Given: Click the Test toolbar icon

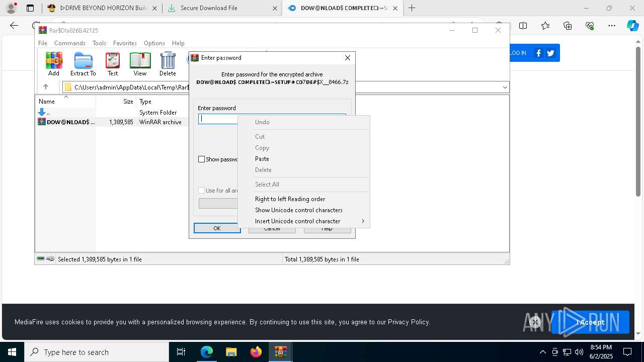Looking at the screenshot, I should [113, 64].
